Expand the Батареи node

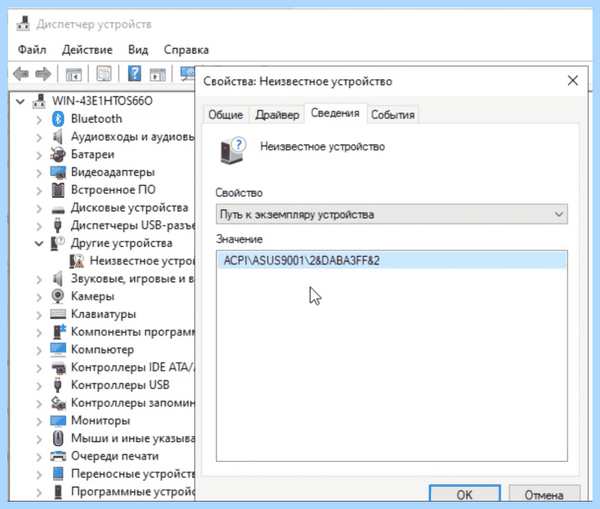39,155
